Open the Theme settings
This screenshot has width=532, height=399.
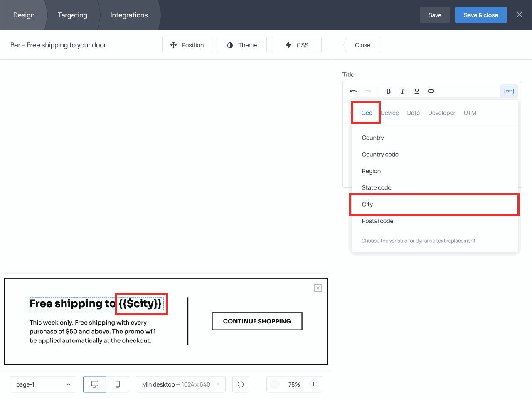coord(242,45)
